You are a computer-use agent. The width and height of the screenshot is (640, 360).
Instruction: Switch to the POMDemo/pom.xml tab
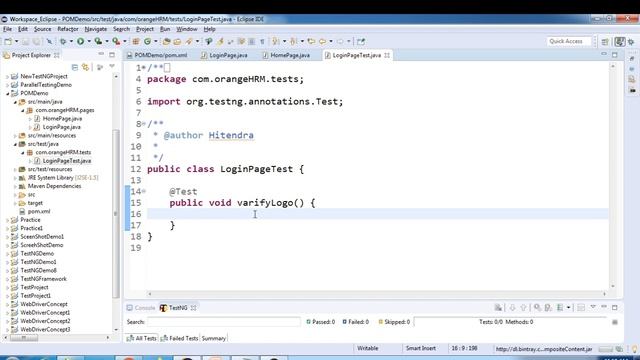(157, 55)
